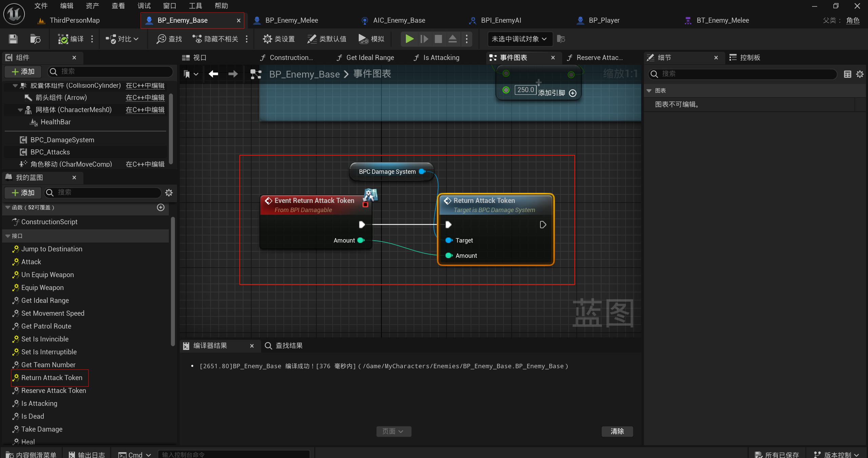The height and width of the screenshot is (458, 868).
Task: Switch to BP_Enemy_Melee tab
Action: click(x=291, y=20)
